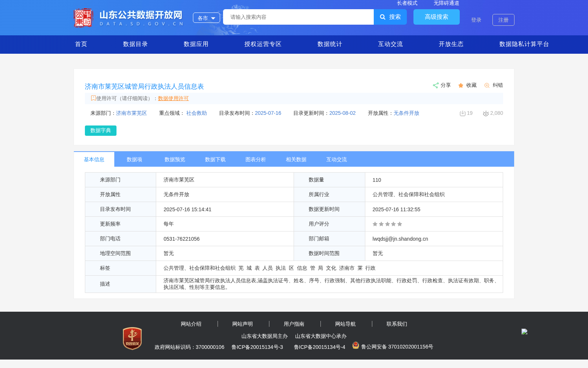
Task: Click the broken image icon in footer
Action: [524, 331]
